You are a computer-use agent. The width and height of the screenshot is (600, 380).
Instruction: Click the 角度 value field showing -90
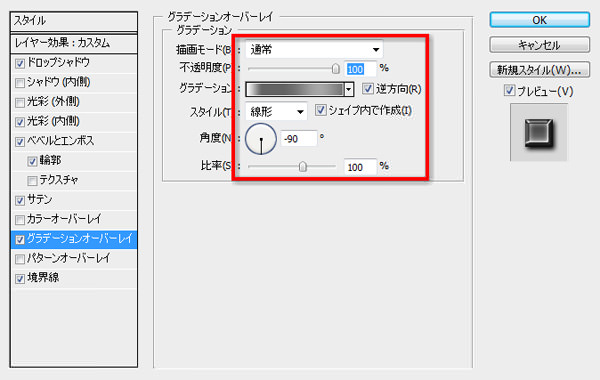click(x=299, y=139)
